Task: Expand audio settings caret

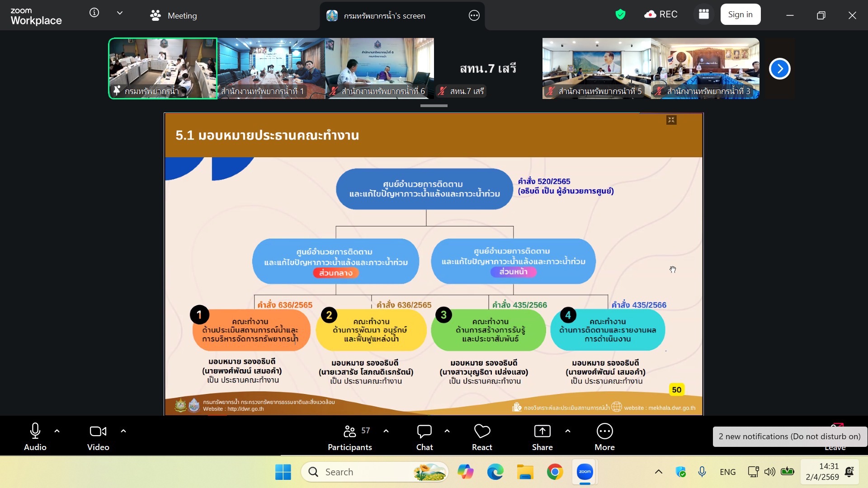Action: coord(57,431)
